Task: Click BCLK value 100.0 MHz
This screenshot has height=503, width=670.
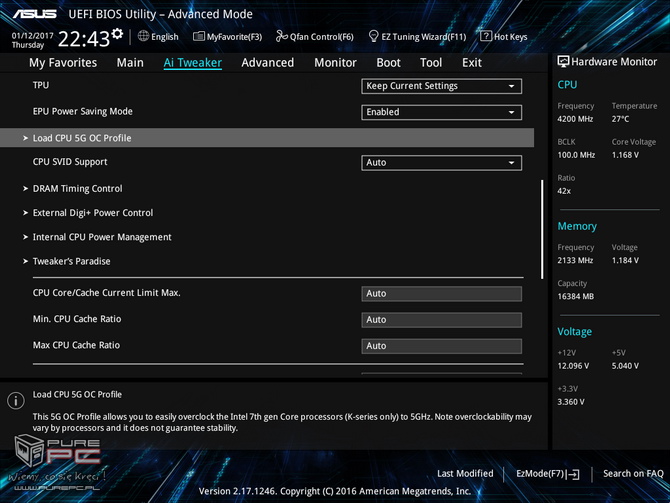Action: pos(576,155)
